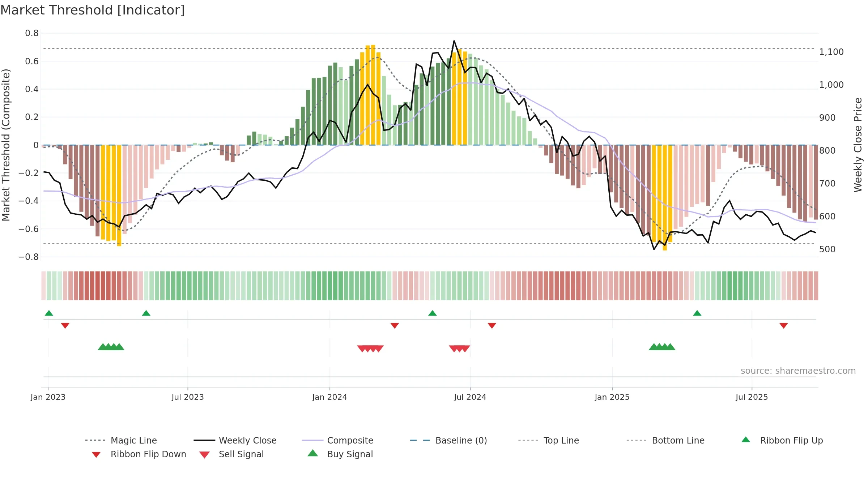
Task: Click the 1,100 price axis label
Action: point(831,52)
